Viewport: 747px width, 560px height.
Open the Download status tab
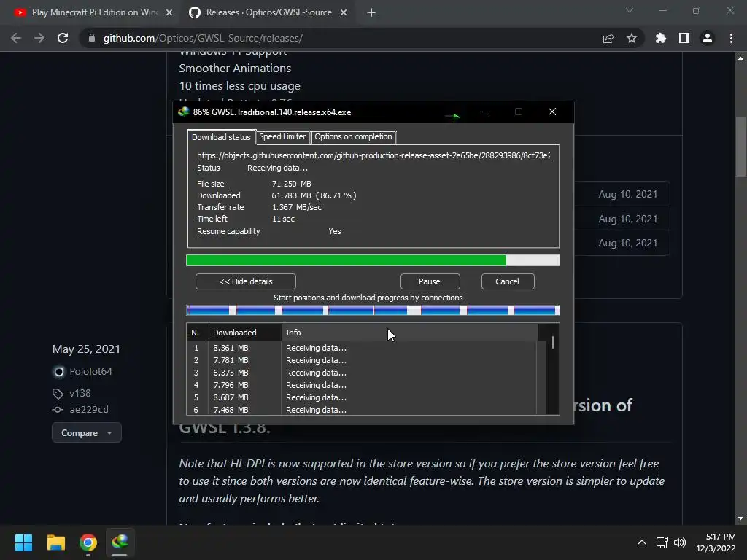coord(221,137)
